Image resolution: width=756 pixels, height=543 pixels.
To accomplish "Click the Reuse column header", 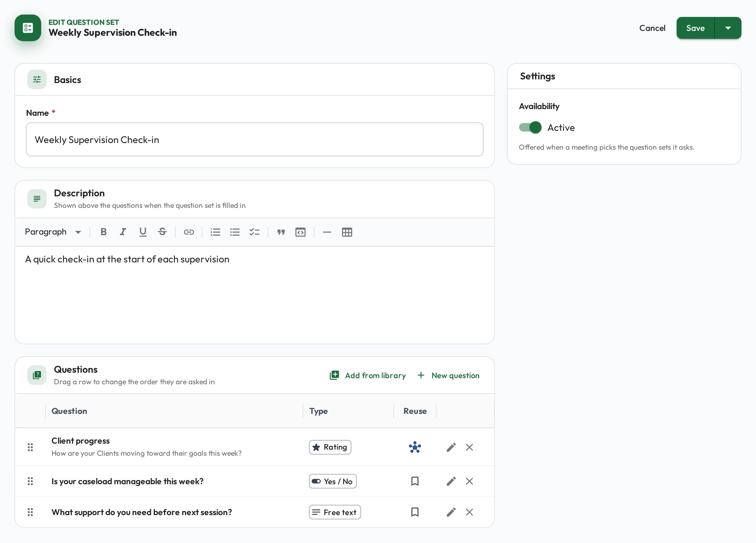I will 415,411.
